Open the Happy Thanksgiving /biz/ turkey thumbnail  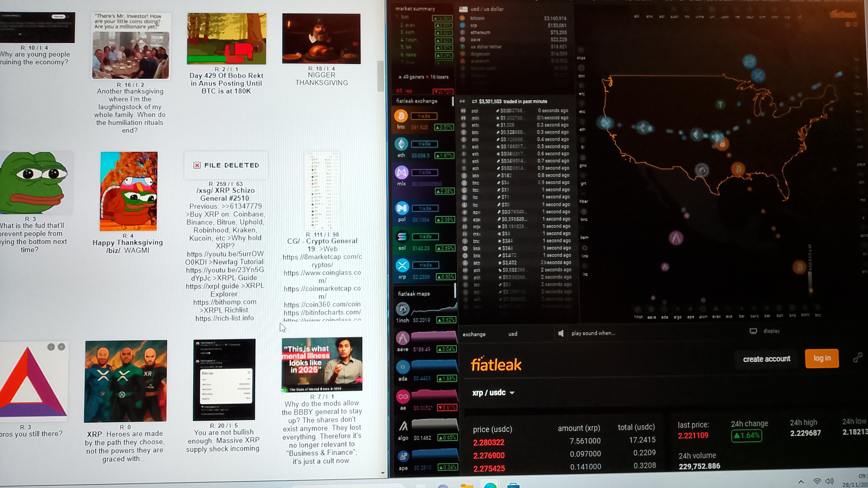pos(128,191)
